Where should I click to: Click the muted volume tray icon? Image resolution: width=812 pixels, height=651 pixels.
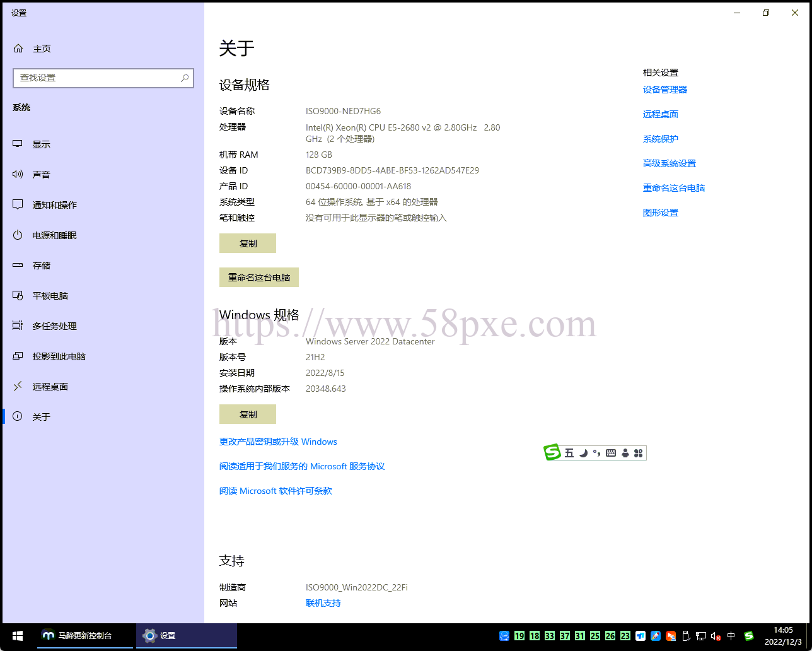pyautogui.click(x=716, y=636)
